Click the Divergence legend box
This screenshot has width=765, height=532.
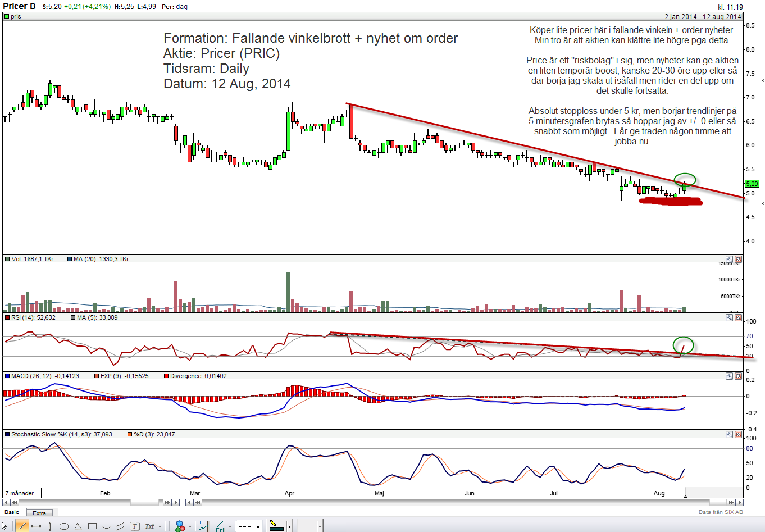pyautogui.click(x=166, y=376)
